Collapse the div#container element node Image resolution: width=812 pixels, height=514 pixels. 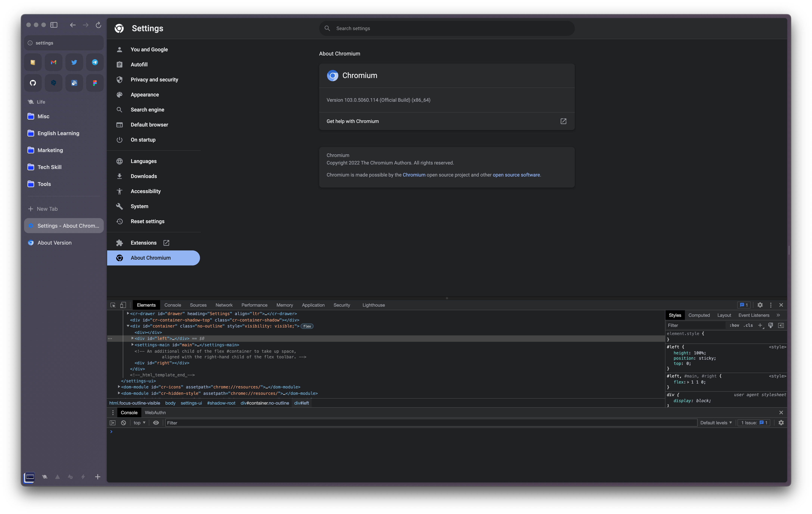click(128, 326)
